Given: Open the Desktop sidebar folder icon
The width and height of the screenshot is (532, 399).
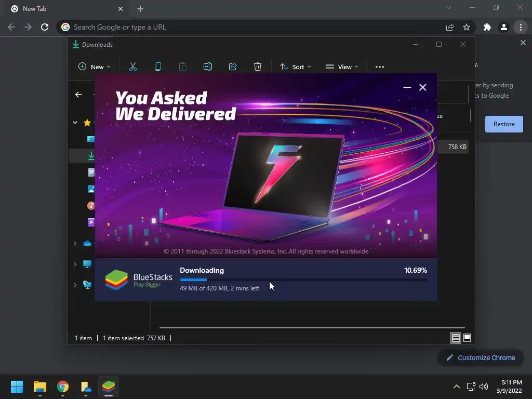Looking at the screenshot, I should click(91, 139).
